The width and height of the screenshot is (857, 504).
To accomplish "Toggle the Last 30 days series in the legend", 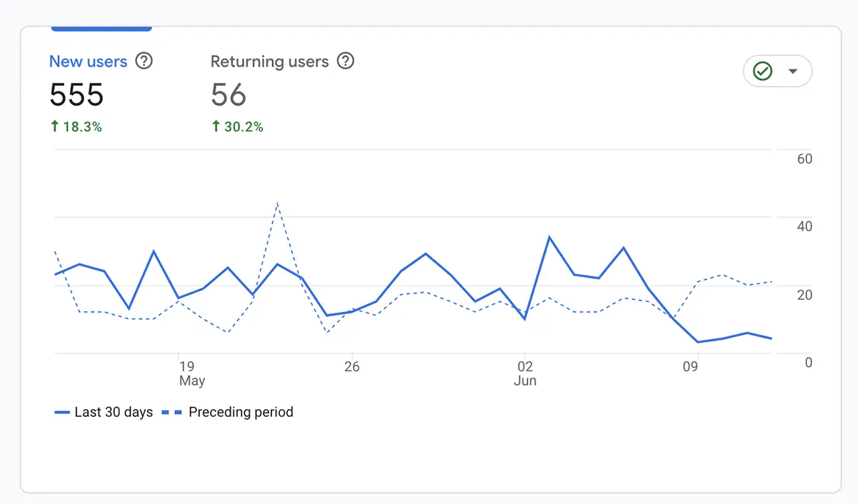I will coord(104,412).
